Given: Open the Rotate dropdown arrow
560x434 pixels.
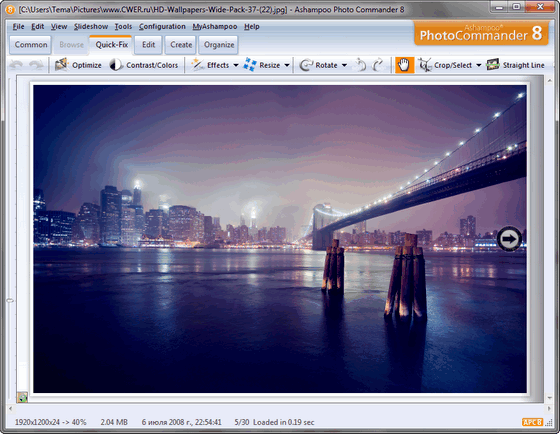Looking at the screenshot, I should (344, 65).
